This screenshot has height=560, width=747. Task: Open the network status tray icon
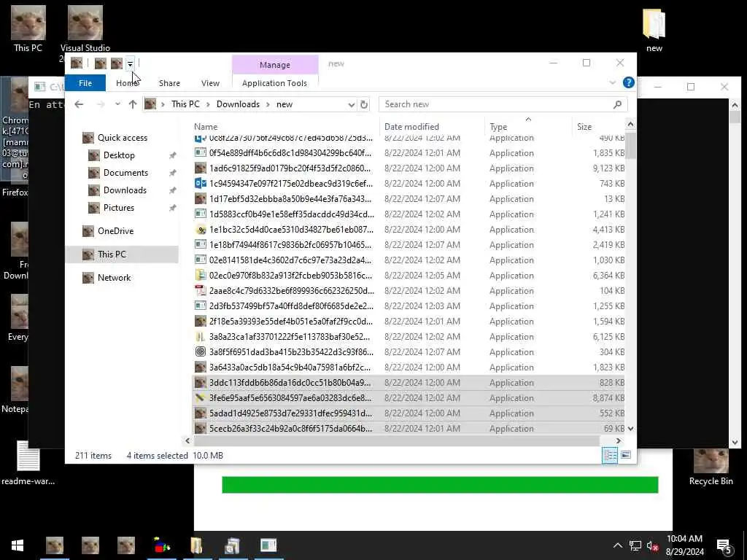[x=635, y=545]
